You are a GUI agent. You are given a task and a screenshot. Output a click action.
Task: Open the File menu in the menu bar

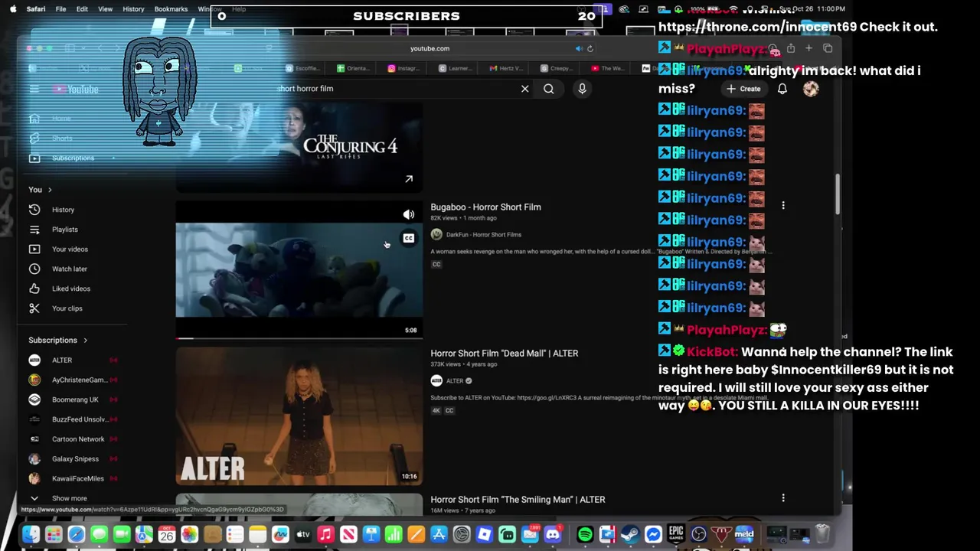(x=60, y=9)
